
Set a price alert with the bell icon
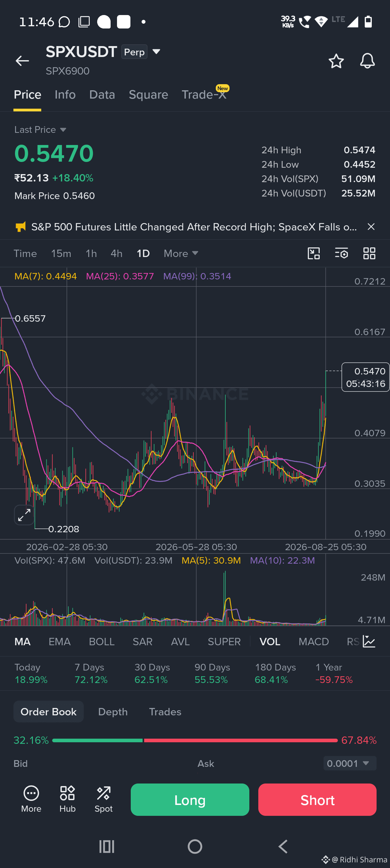pyautogui.click(x=367, y=61)
